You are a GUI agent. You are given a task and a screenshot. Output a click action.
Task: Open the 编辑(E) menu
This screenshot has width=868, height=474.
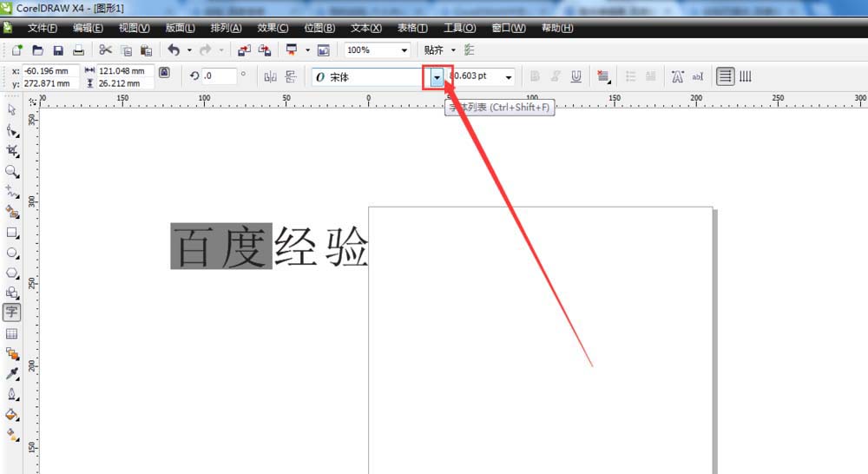(x=88, y=28)
